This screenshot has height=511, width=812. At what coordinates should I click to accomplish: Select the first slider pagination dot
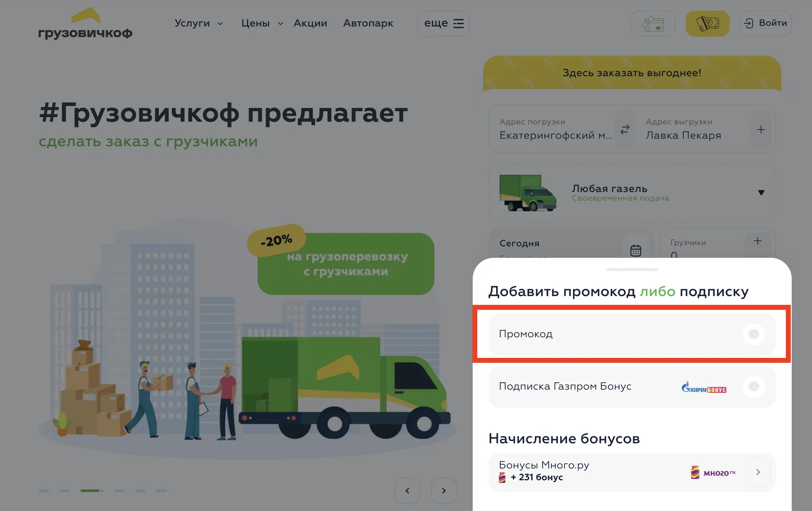point(44,491)
